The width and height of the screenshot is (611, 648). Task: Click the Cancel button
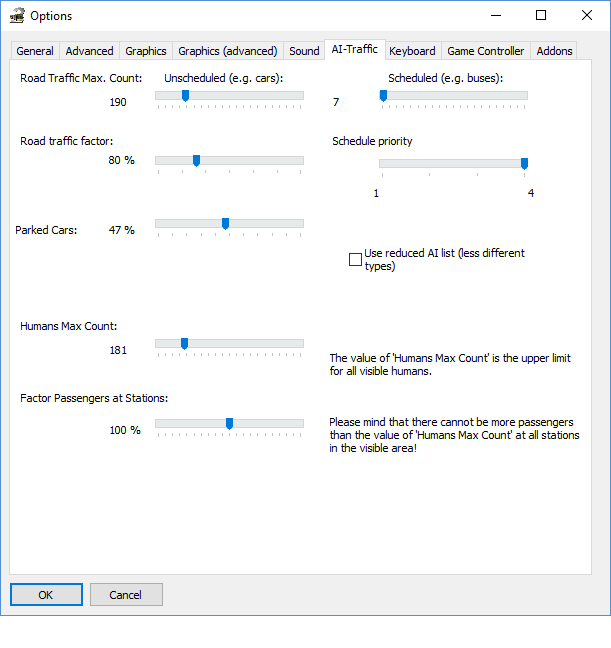[126, 595]
